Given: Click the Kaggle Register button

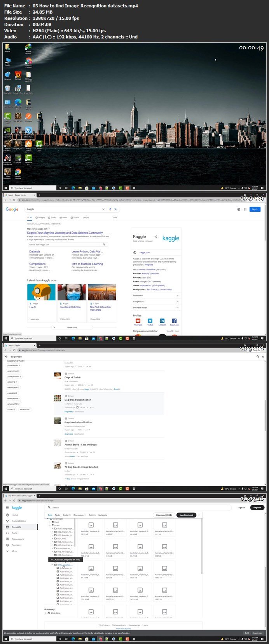Looking at the screenshot, I should click(257, 507).
